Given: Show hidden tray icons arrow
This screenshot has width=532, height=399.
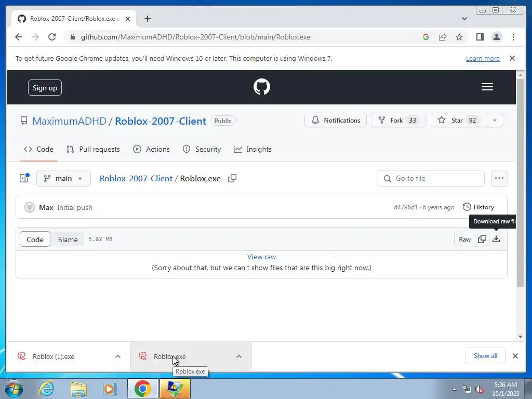Looking at the screenshot, I should tap(454, 389).
